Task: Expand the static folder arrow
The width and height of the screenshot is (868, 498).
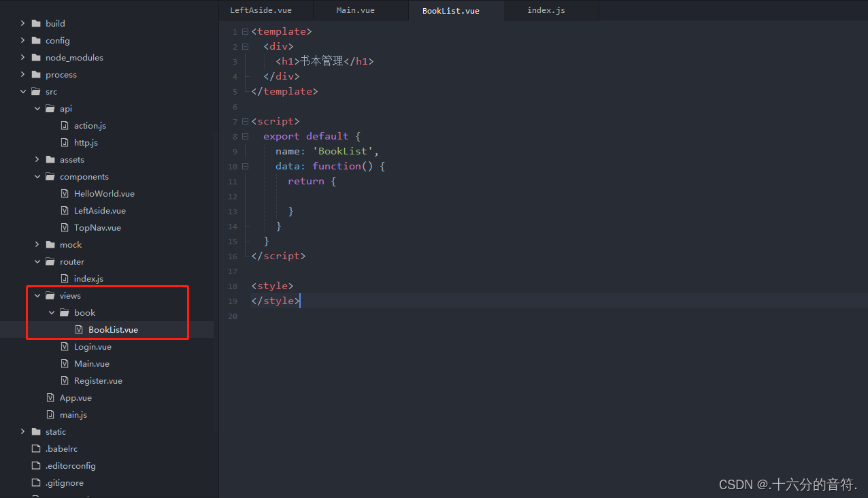Action: [22, 431]
